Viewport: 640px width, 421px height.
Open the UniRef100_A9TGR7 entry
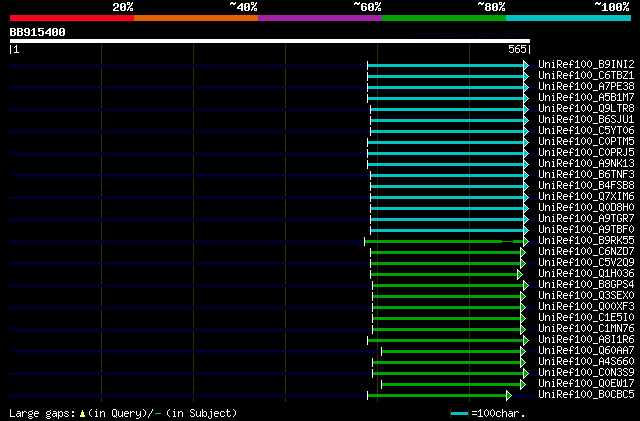586,219
